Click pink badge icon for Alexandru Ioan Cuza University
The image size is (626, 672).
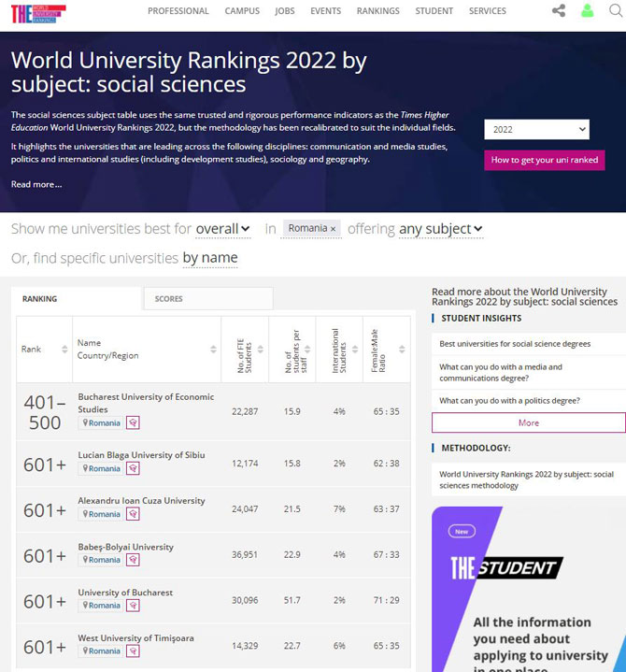click(133, 514)
